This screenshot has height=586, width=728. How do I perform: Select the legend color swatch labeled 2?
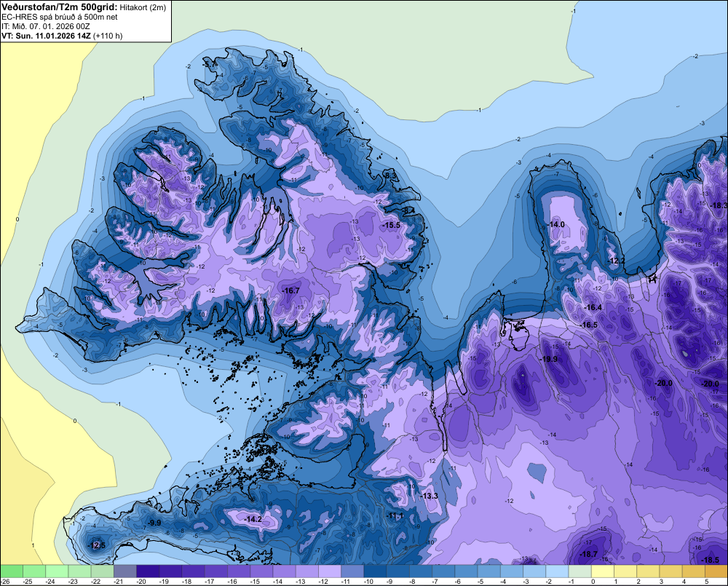click(x=649, y=571)
